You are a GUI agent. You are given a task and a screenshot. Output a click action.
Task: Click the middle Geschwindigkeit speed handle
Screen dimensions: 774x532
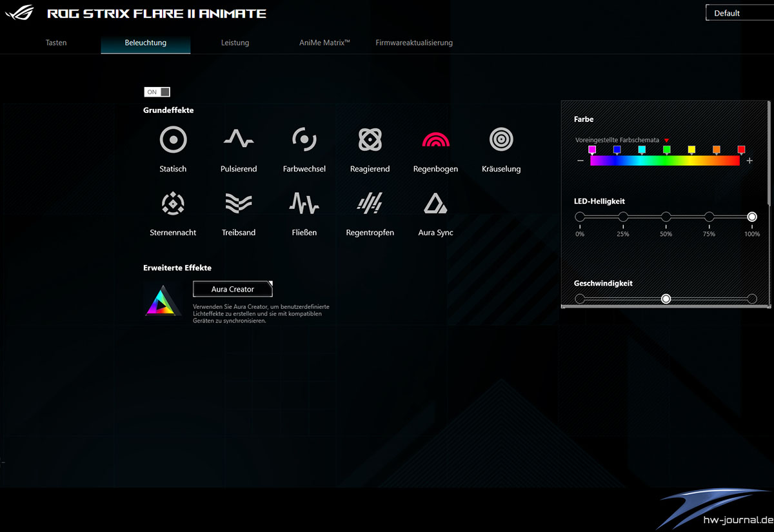point(666,299)
